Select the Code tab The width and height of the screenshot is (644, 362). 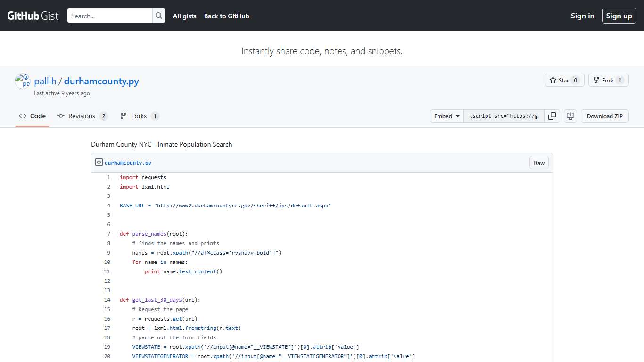(32, 116)
